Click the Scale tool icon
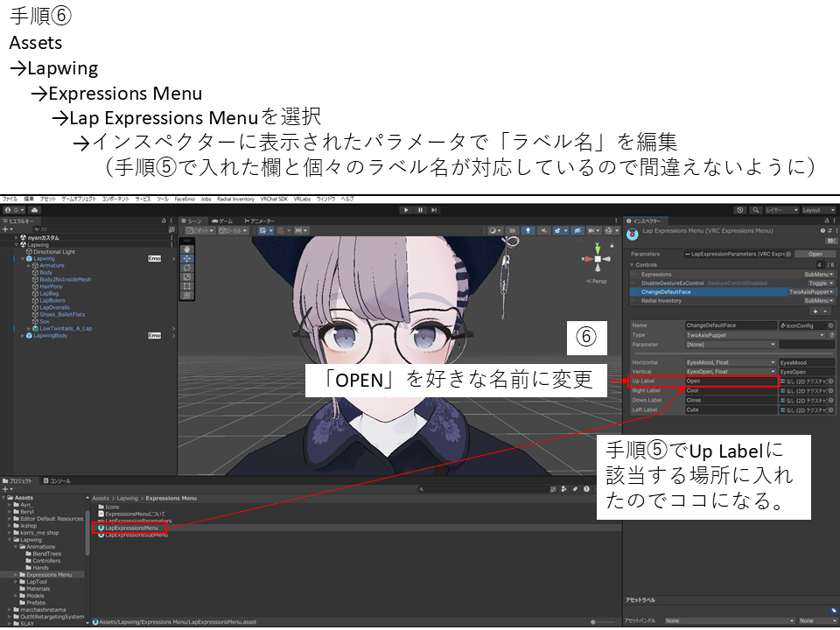 [x=186, y=277]
